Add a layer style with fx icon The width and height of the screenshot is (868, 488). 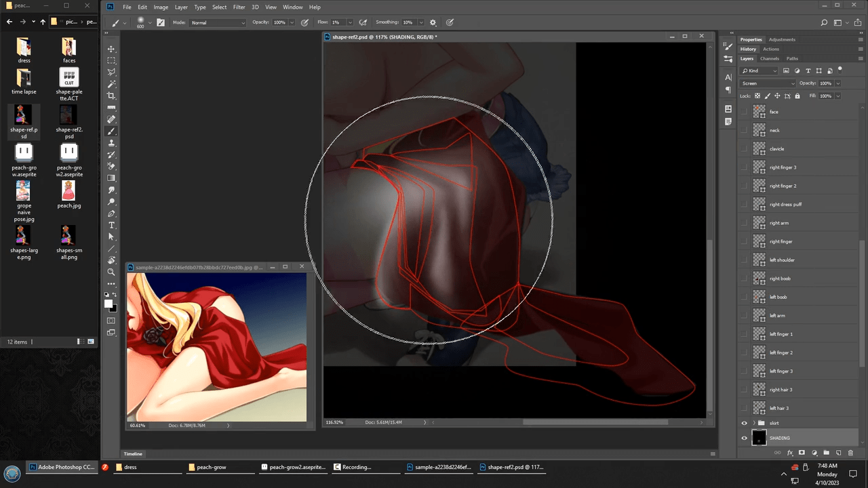click(x=789, y=453)
